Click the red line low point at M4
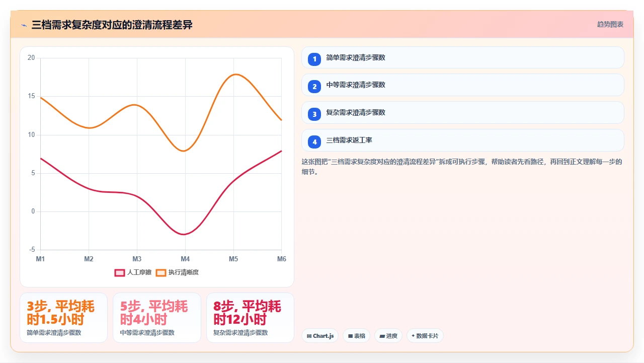This screenshot has height=363, width=644. tap(185, 234)
